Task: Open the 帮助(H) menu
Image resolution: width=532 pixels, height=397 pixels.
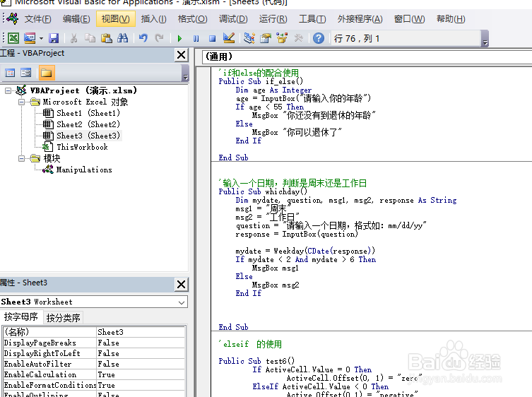Action: [x=451, y=19]
